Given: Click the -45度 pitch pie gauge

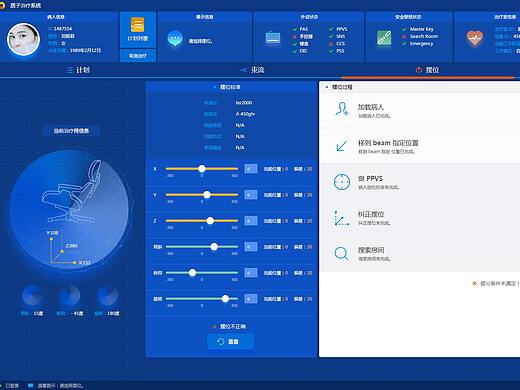Looking at the screenshot, I should pyautogui.click(x=70, y=295).
